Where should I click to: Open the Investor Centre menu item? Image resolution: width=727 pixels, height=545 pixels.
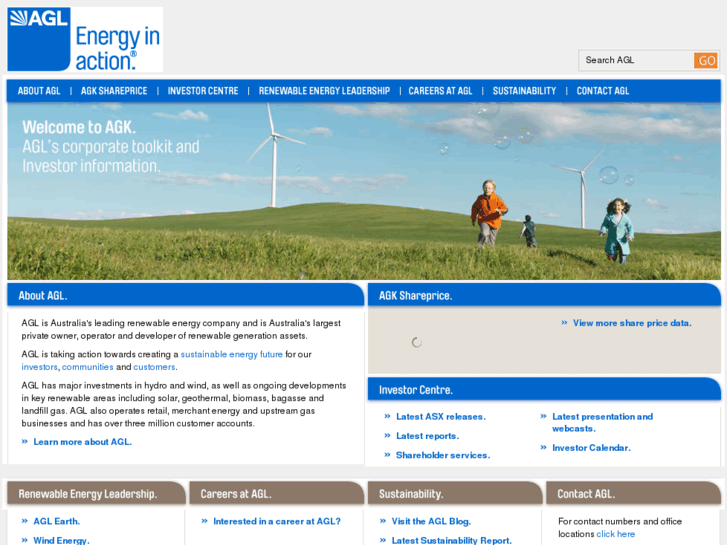(x=203, y=91)
